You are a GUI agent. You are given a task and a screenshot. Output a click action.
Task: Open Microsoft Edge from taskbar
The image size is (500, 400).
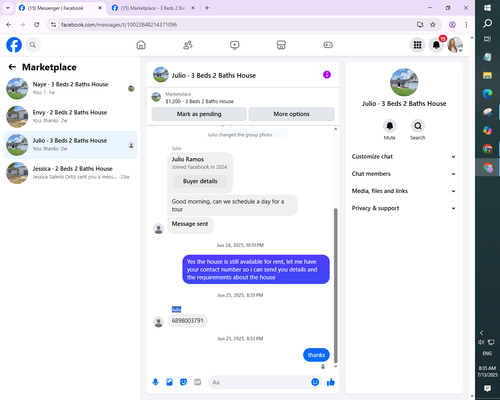click(x=487, y=94)
